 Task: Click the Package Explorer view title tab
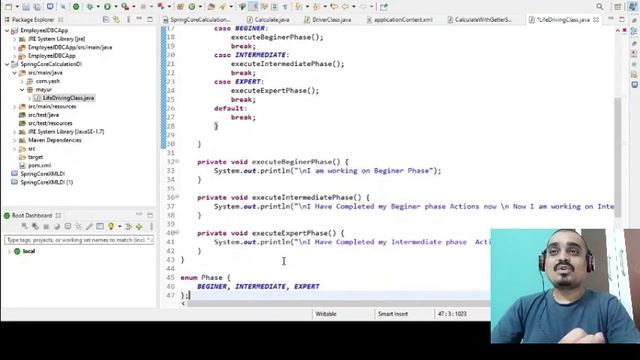(34, 20)
